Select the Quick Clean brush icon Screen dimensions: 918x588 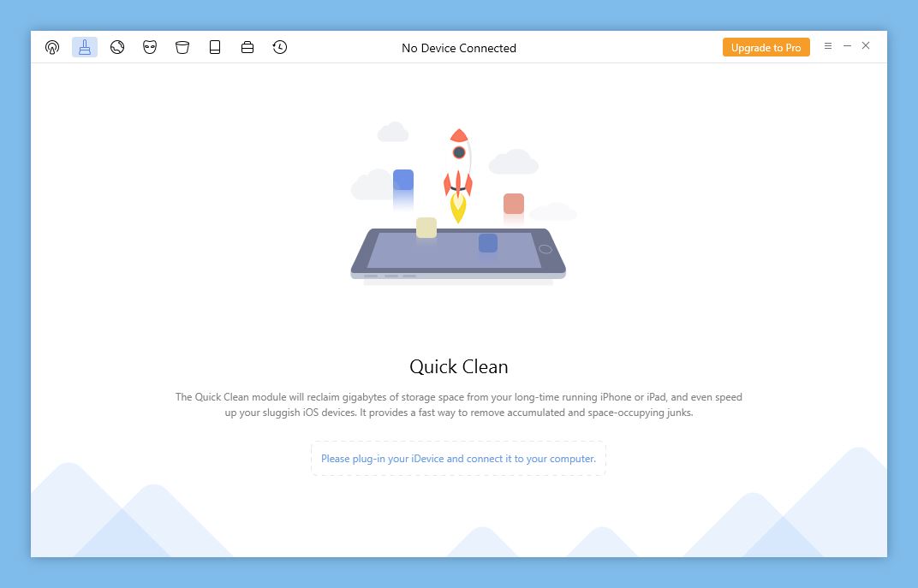[x=85, y=48]
